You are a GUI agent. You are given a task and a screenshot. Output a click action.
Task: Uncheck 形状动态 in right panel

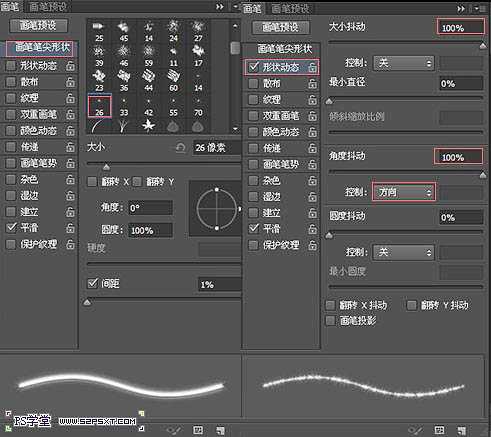click(x=253, y=67)
